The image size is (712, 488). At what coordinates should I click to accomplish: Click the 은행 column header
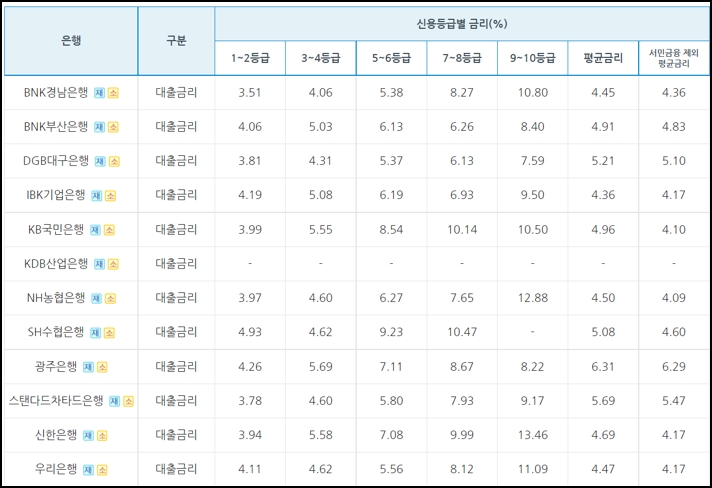[x=71, y=41]
